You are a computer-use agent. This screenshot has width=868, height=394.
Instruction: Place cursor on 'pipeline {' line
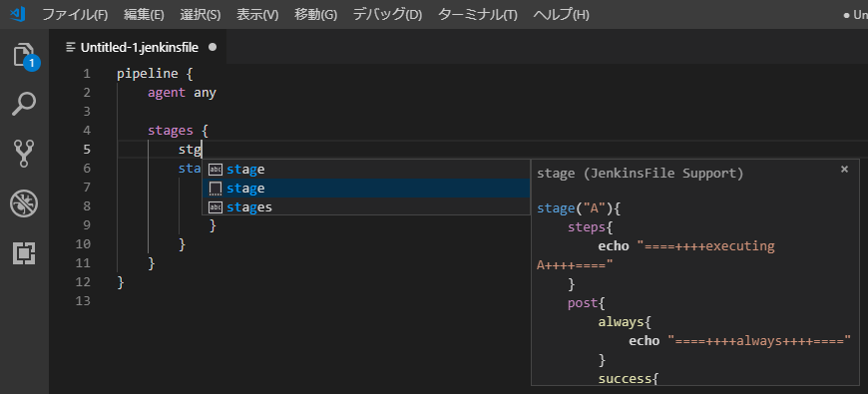point(155,74)
